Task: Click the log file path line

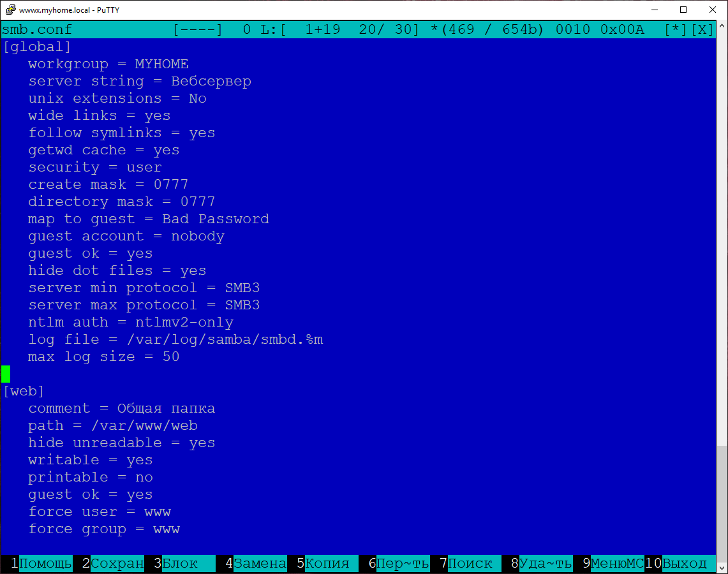Action: click(175, 339)
